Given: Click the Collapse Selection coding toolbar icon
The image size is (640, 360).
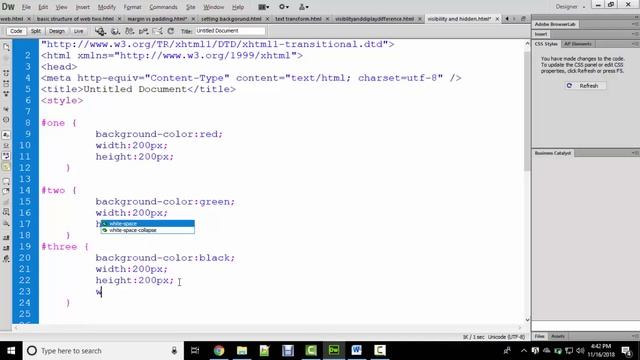Looking at the screenshot, I should pos(6,84).
